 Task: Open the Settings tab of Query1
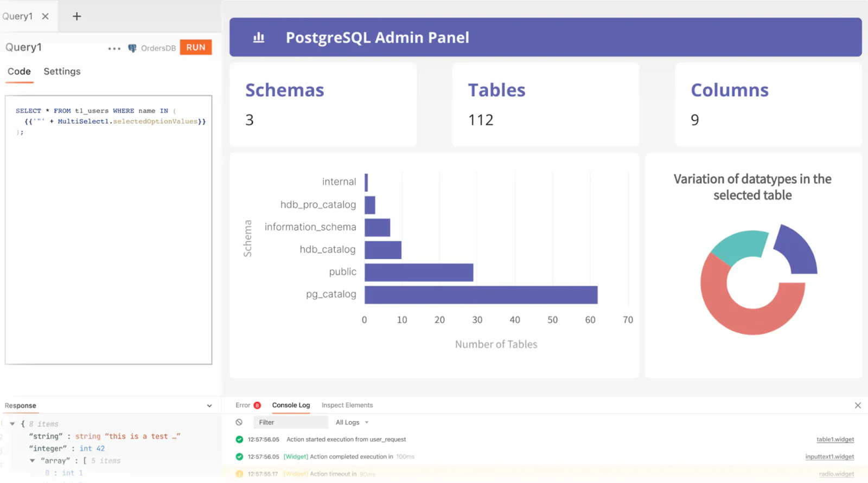pos(62,72)
